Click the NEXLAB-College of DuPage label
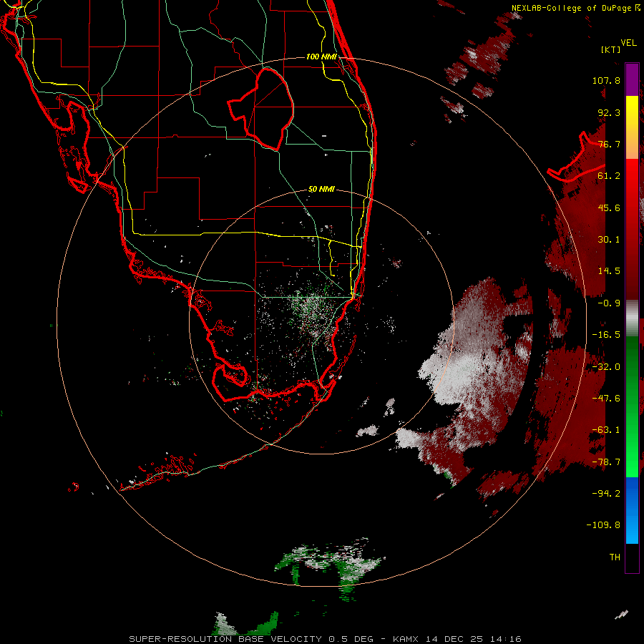This screenshot has height=644, width=644. (x=575, y=8)
